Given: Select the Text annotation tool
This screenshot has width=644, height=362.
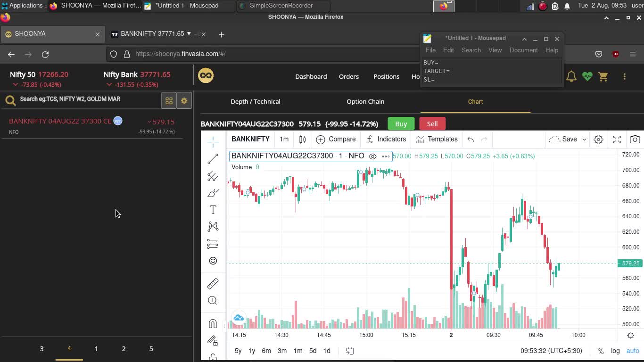Looking at the screenshot, I should (x=213, y=210).
